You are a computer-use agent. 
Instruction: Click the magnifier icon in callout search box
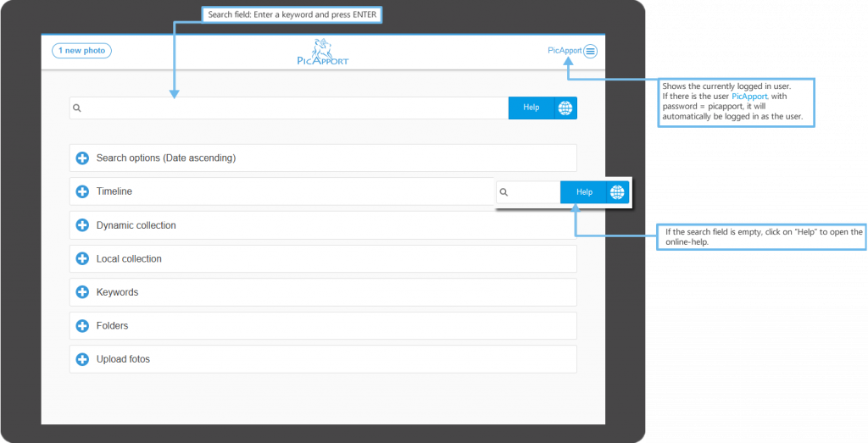click(x=504, y=192)
